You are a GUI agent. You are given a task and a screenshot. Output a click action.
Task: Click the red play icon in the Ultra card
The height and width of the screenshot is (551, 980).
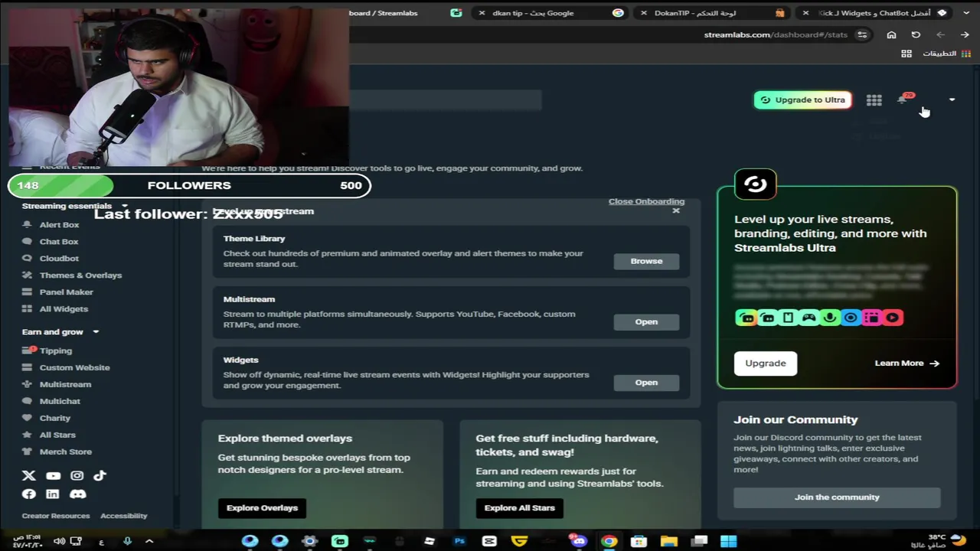coord(893,318)
